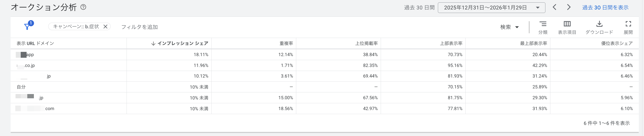The image size is (644, 136).
Task: Sort by 上部表示率 column header
Action: click(451, 43)
